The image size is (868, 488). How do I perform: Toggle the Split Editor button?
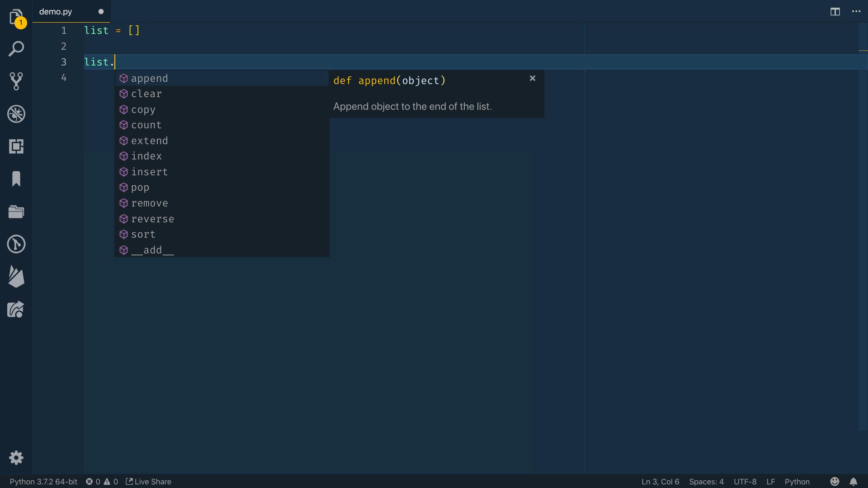[835, 11]
